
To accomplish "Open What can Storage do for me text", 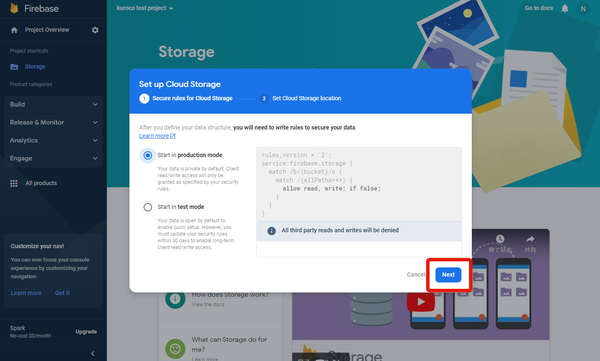I will click(229, 344).
